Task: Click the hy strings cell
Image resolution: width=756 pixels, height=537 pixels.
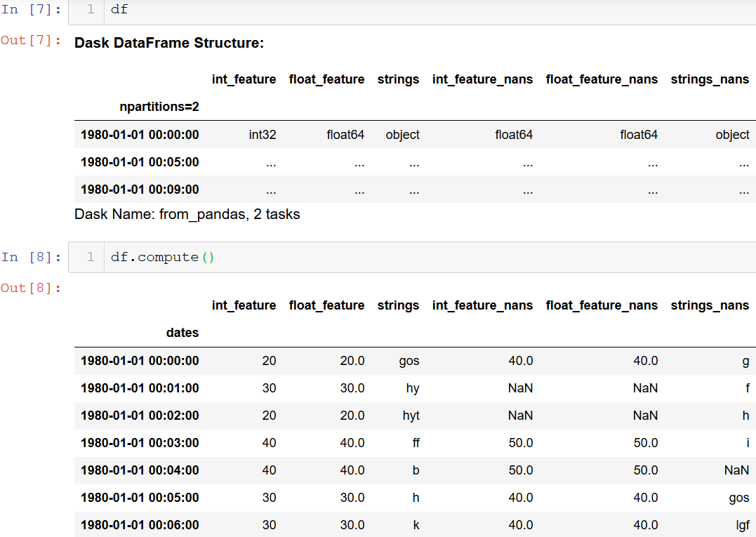Action: [413, 388]
